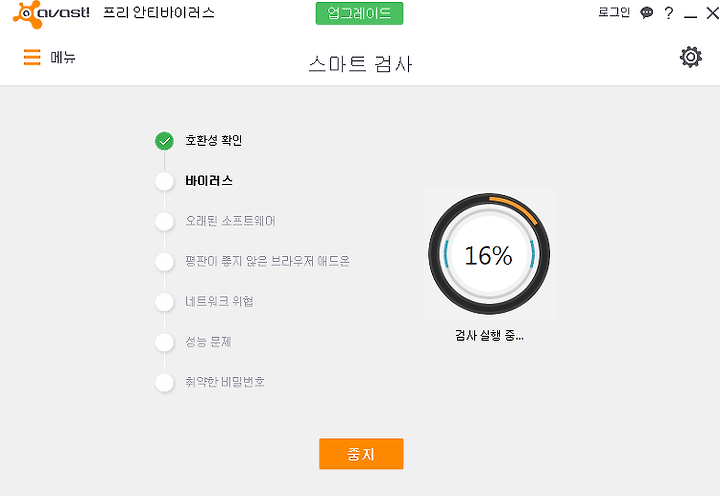Image resolution: width=720 pixels, height=496 pixels.
Task: Select the 취약한 비밀번호 step circle
Action: pos(164,382)
